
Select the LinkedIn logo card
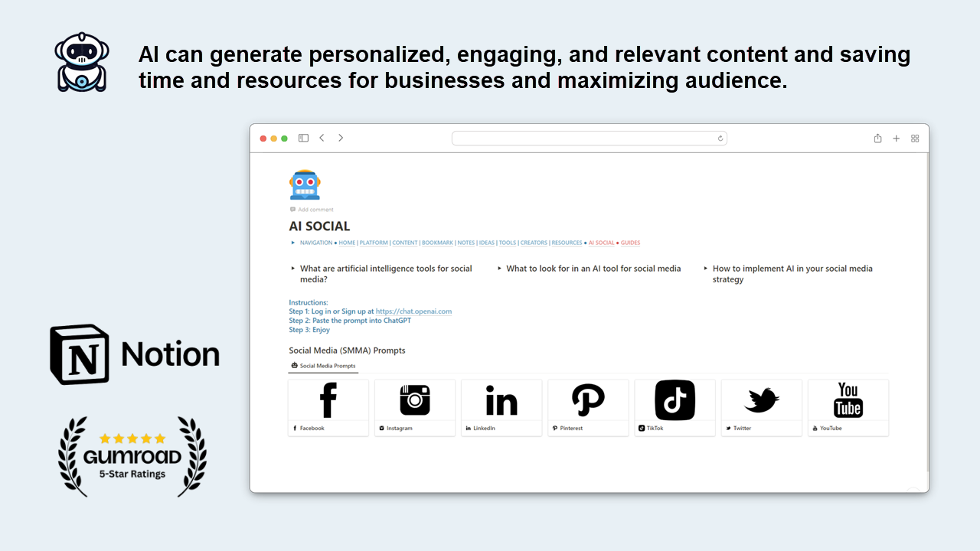point(501,408)
